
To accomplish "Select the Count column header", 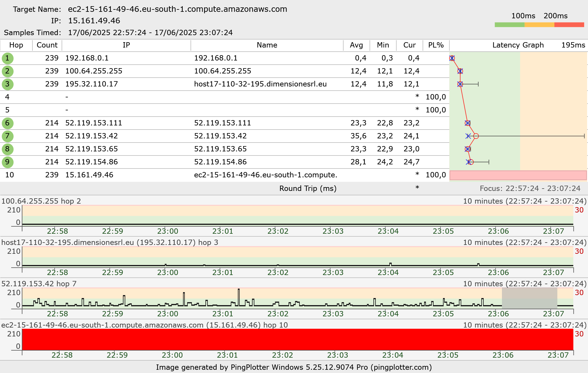I will (x=47, y=45).
